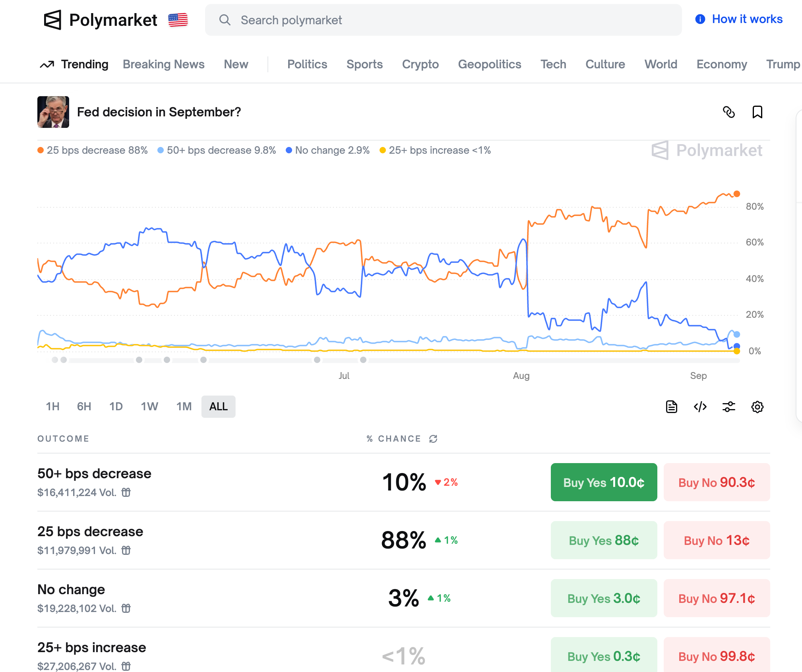Click the leftmost event marker under chart
Screen dimensions: 802x672
55,360
